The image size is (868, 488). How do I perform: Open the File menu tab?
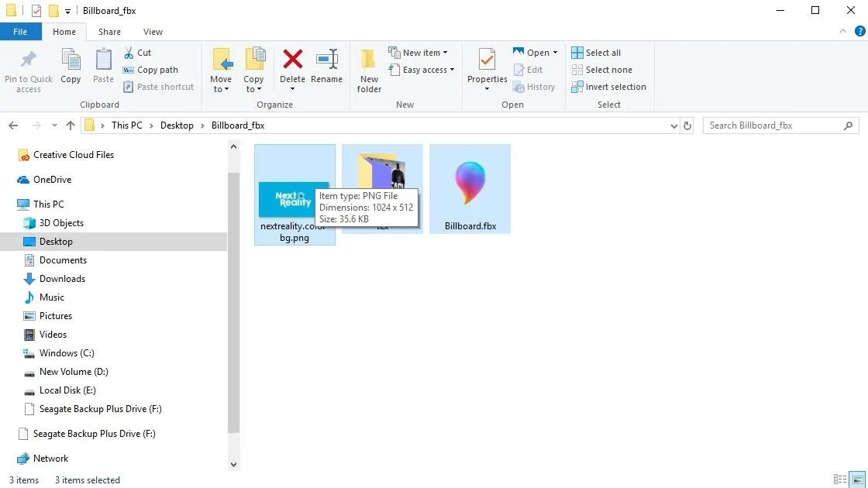tap(20, 32)
